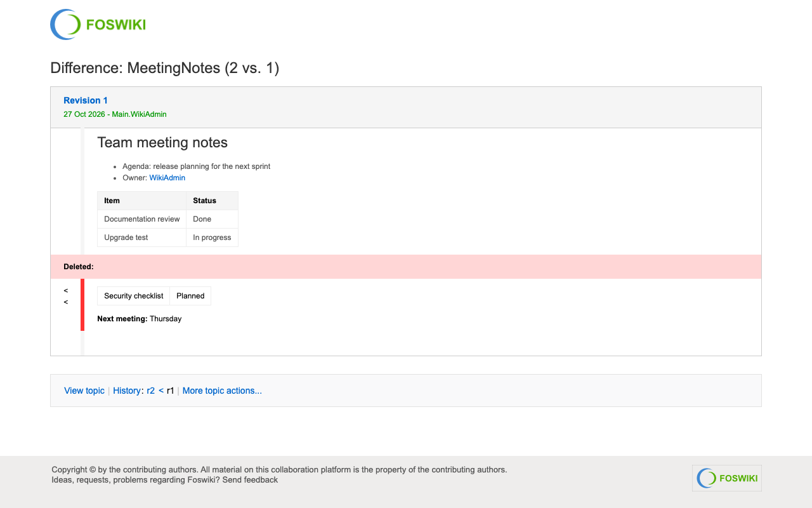Click the 'Done' status cell
Image resolution: width=812 pixels, height=508 pixels.
click(212, 219)
